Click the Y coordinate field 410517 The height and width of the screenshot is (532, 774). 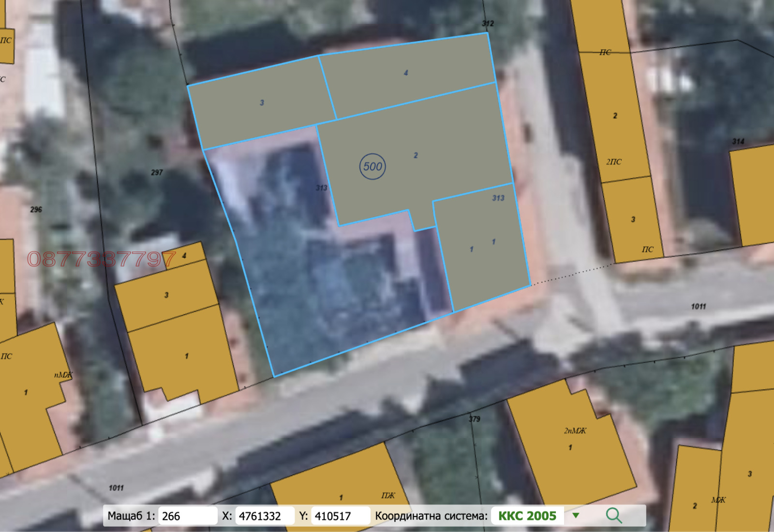(340, 516)
